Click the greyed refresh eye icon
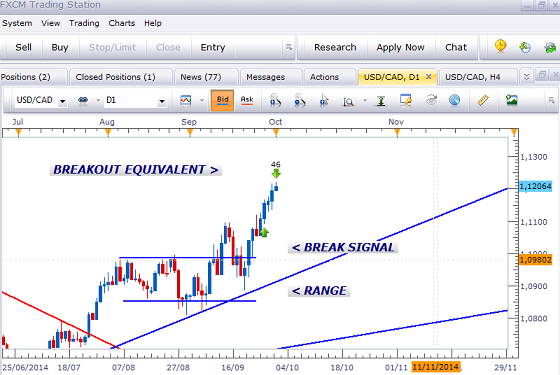This screenshot has width=560, height=375. click(x=431, y=101)
